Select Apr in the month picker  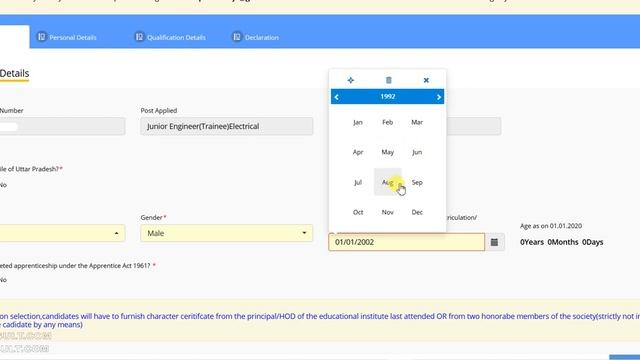[x=358, y=152]
